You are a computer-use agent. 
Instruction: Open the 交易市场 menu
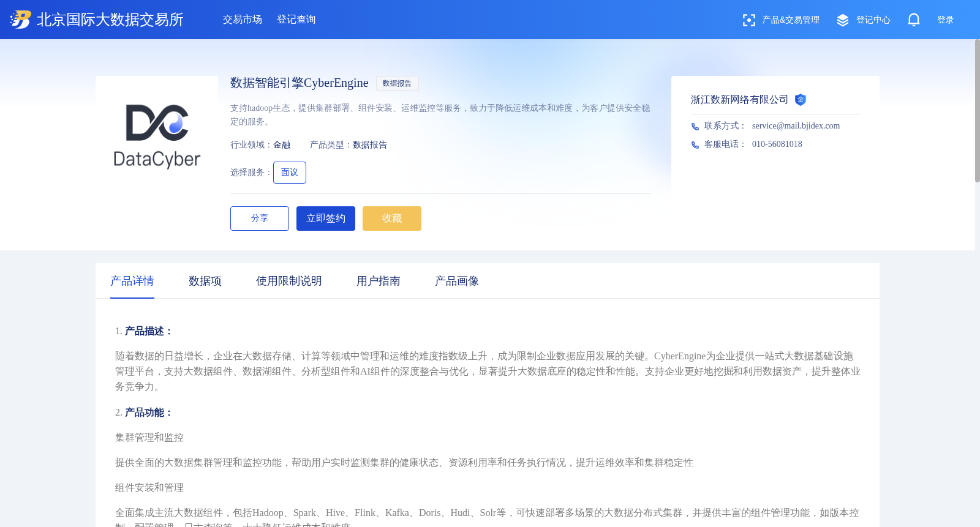(243, 20)
